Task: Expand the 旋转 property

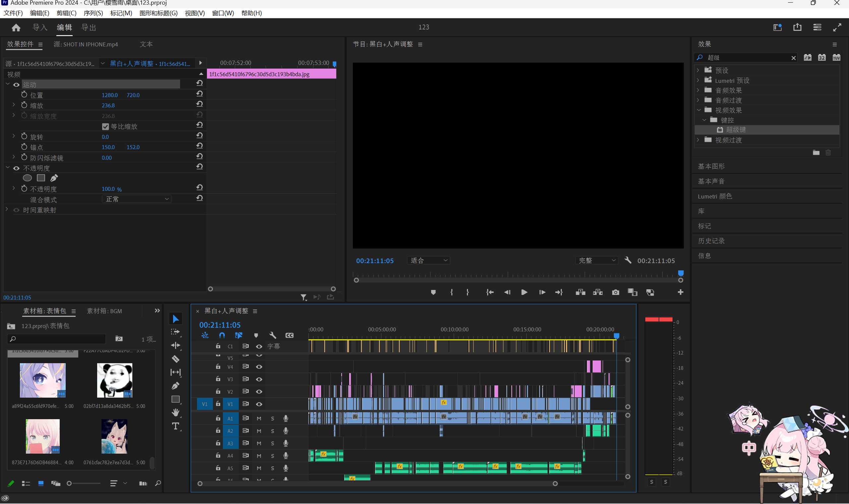Action: pyautogui.click(x=14, y=136)
